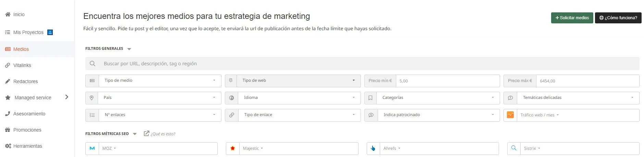Open Promociones in sidebar
The height and width of the screenshot is (157, 644).
click(27, 130)
